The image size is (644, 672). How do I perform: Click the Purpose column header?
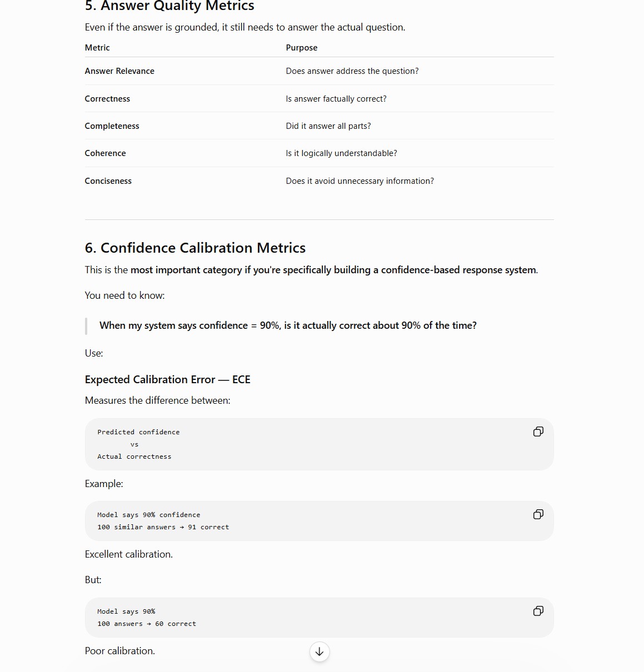[x=302, y=48]
